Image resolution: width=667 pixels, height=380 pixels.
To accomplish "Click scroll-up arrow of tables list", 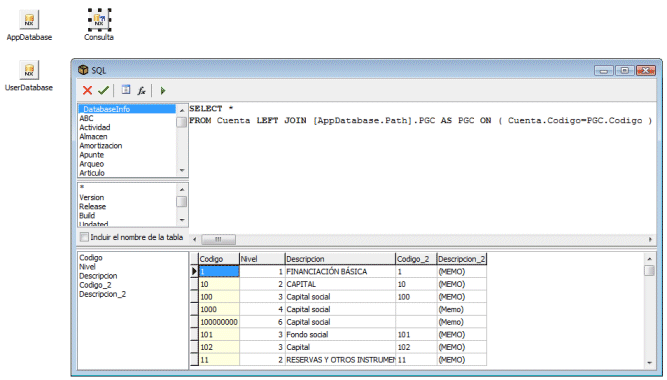I will [182, 110].
